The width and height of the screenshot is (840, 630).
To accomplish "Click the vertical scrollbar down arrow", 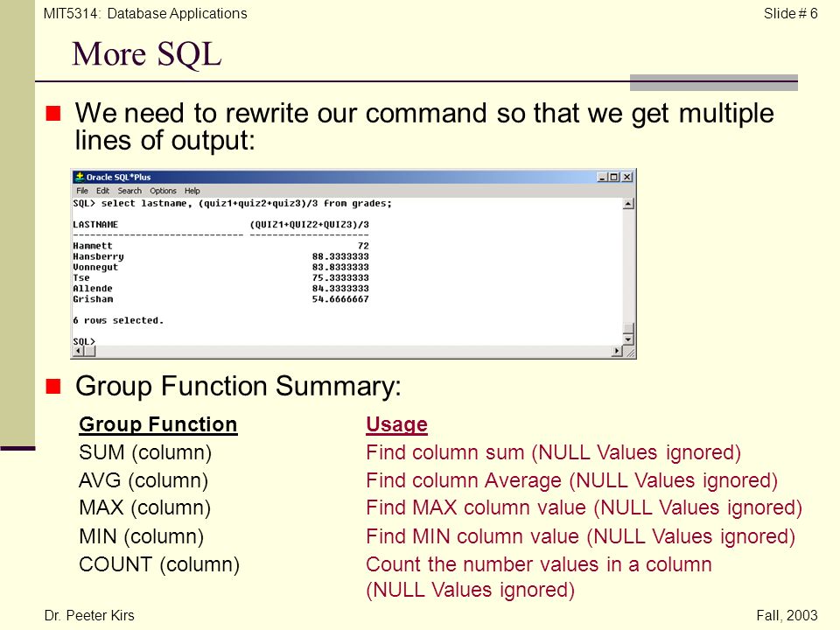I will 628,339.
